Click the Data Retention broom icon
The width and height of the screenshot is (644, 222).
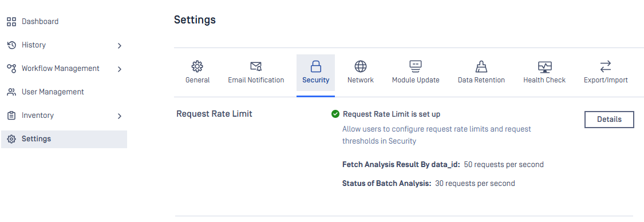481,66
